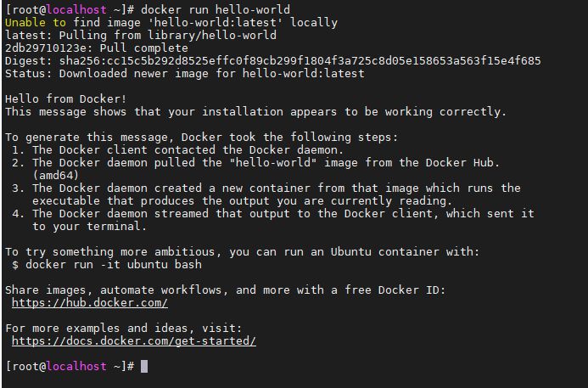This screenshot has height=388, width=588.
Task: Click 'latest: Pulling from library/hello-world' line
Action: pos(141,36)
